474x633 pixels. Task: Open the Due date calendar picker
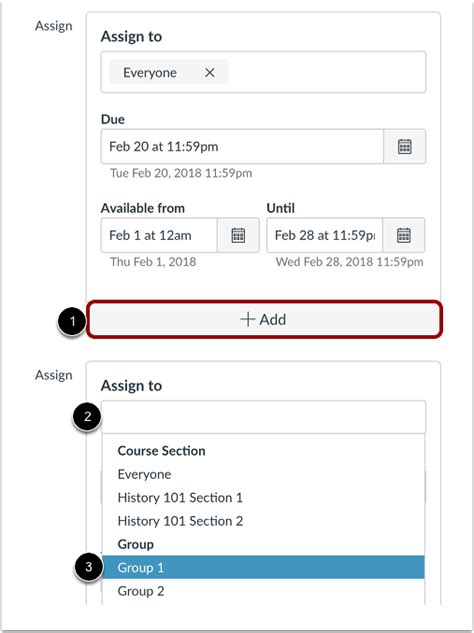(x=404, y=147)
